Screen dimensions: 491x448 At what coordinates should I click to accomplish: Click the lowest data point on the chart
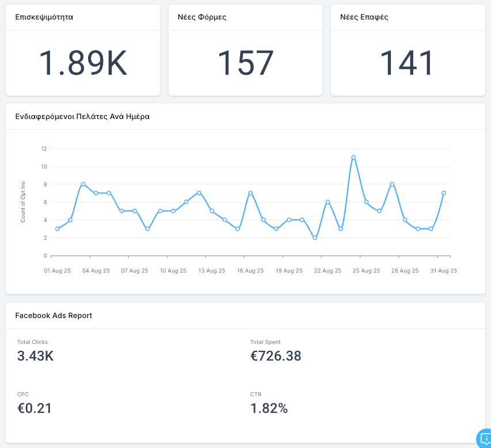pyautogui.click(x=315, y=238)
